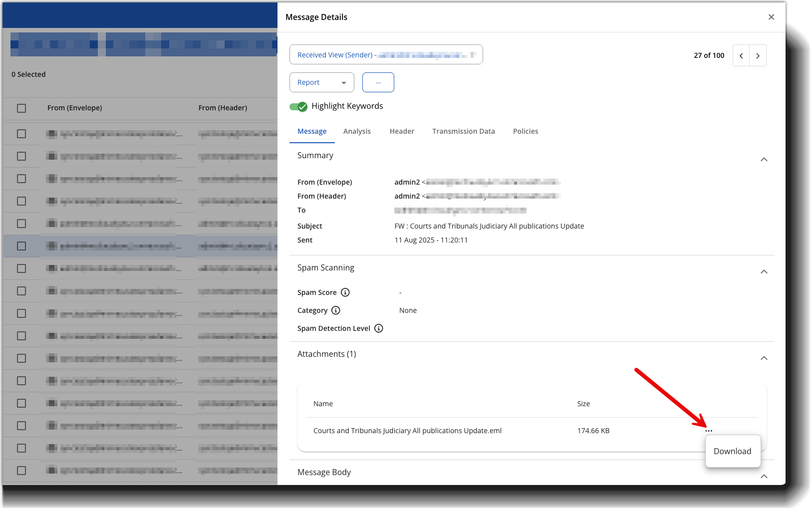This screenshot has width=812, height=510.
Task: Click the Spam Score info icon
Action: coord(345,292)
